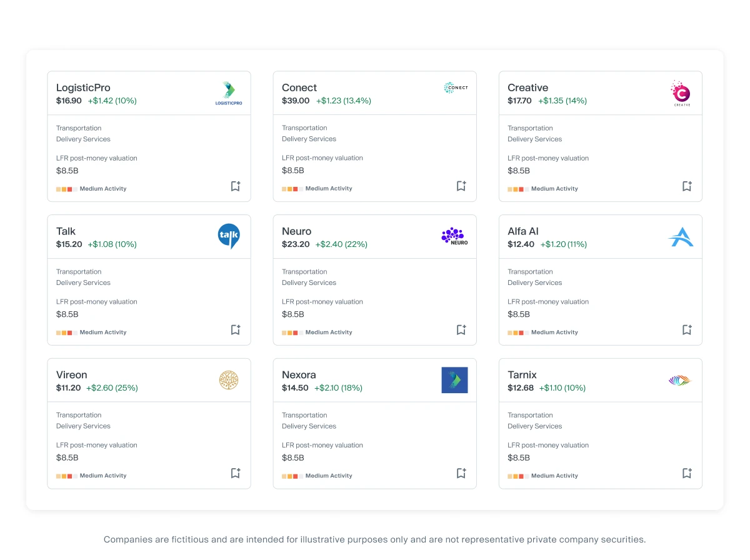Screen dimensions: 750x560
Task: Add Alfa AI using its bookmark icon
Action: 686,330
